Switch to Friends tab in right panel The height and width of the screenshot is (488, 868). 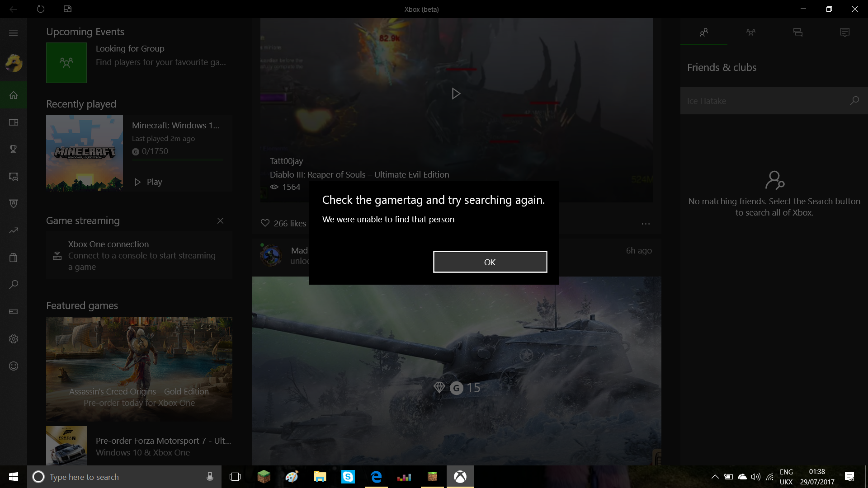pos(704,33)
